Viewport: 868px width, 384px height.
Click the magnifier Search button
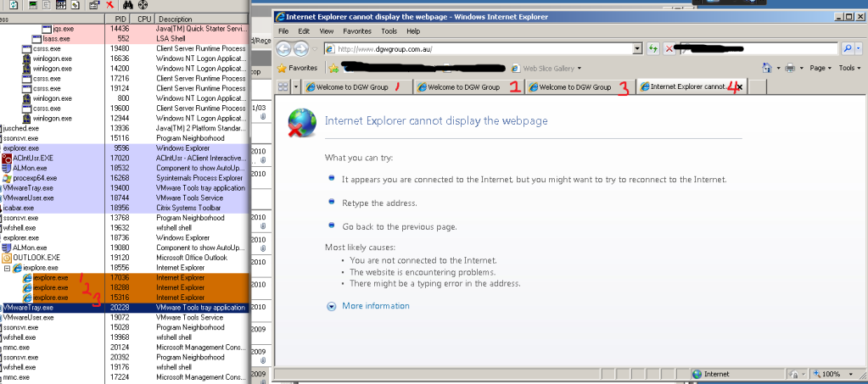[x=848, y=48]
